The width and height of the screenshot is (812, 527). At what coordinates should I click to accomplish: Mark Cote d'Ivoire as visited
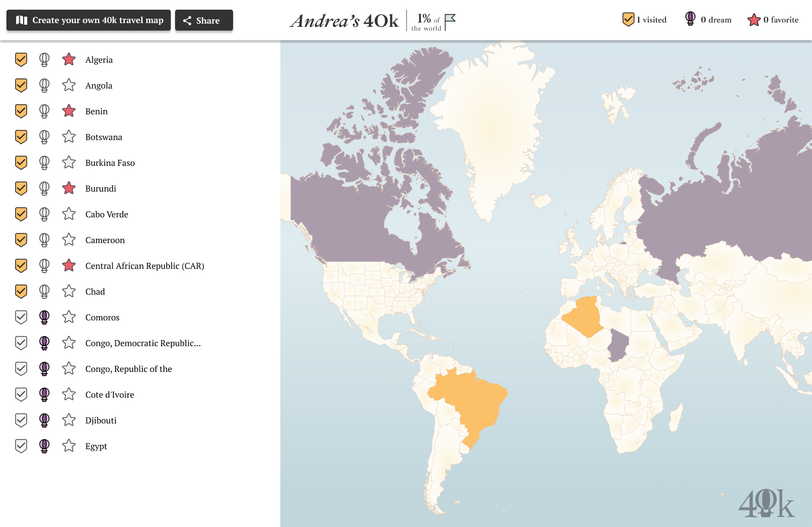point(21,394)
